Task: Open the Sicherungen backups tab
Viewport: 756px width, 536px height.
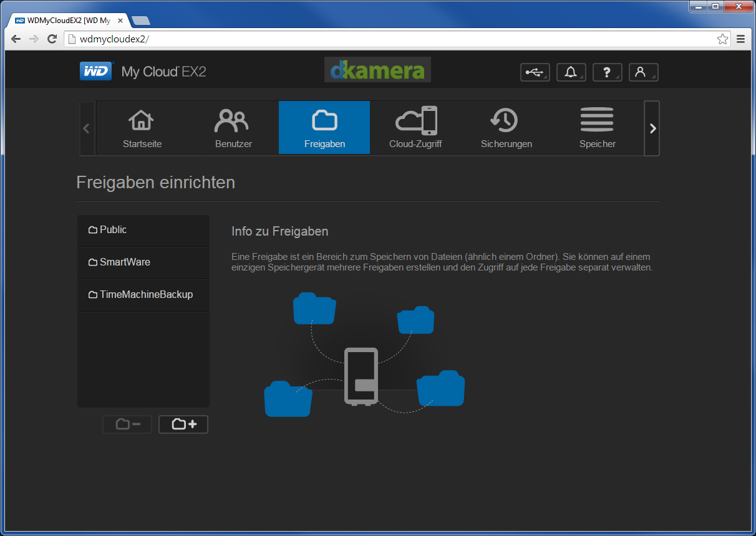Action: click(x=506, y=128)
